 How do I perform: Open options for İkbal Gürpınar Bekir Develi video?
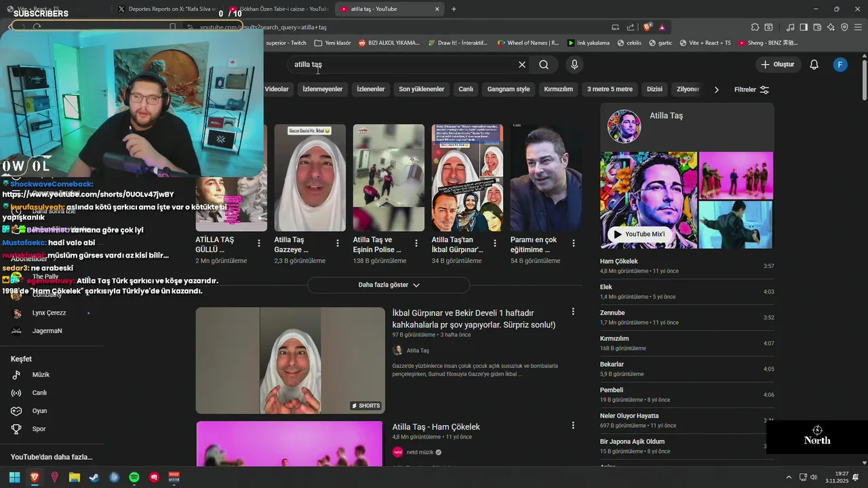(x=573, y=312)
